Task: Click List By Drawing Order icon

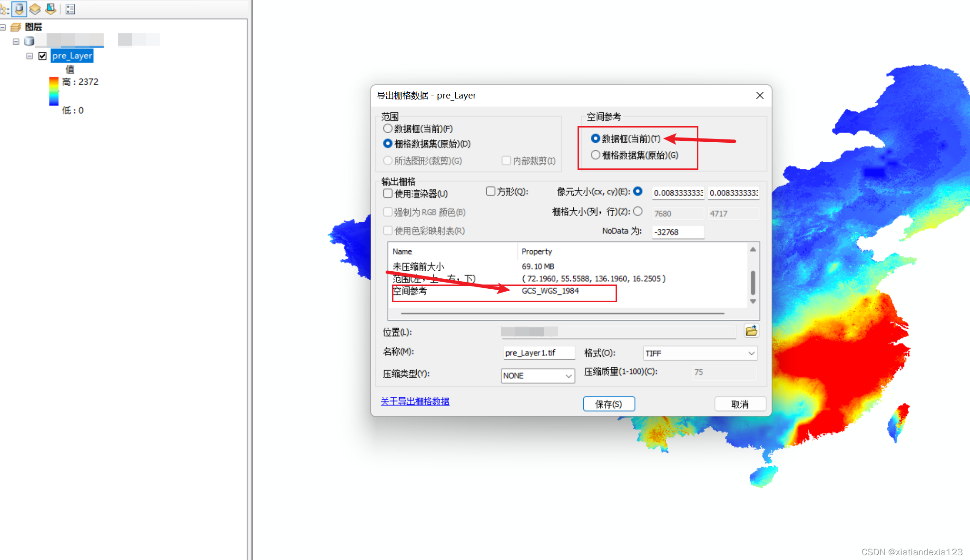Action: click(4, 9)
